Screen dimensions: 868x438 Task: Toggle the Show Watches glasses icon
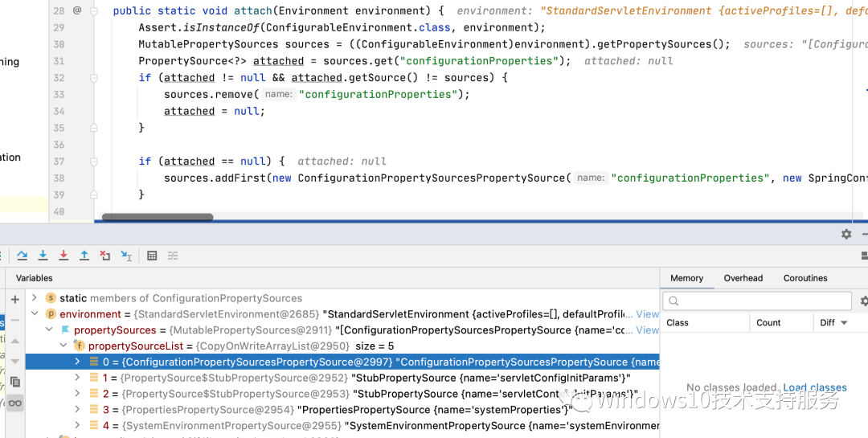(15, 403)
